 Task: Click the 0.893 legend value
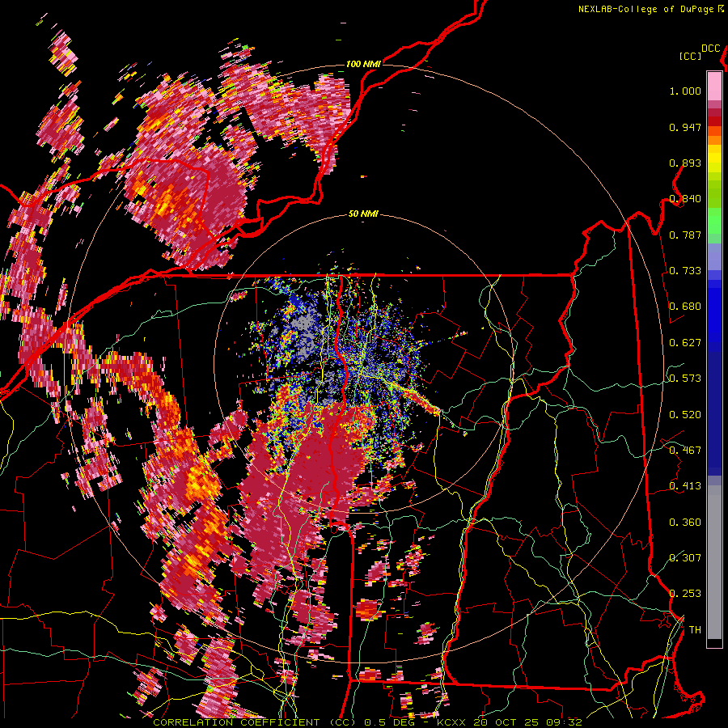[x=685, y=163]
